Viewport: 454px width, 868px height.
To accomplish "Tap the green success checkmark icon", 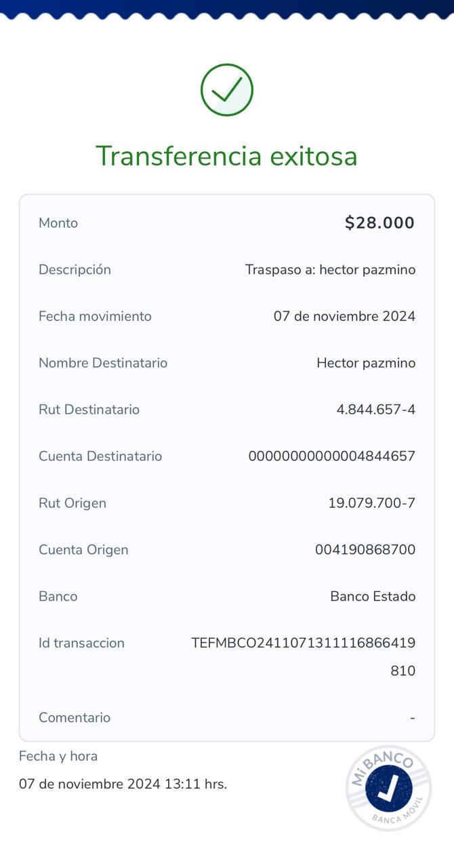I will (227, 90).
